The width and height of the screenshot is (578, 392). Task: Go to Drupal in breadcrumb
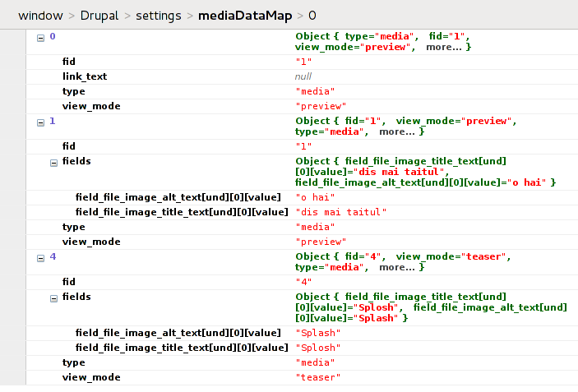[x=99, y=16]
